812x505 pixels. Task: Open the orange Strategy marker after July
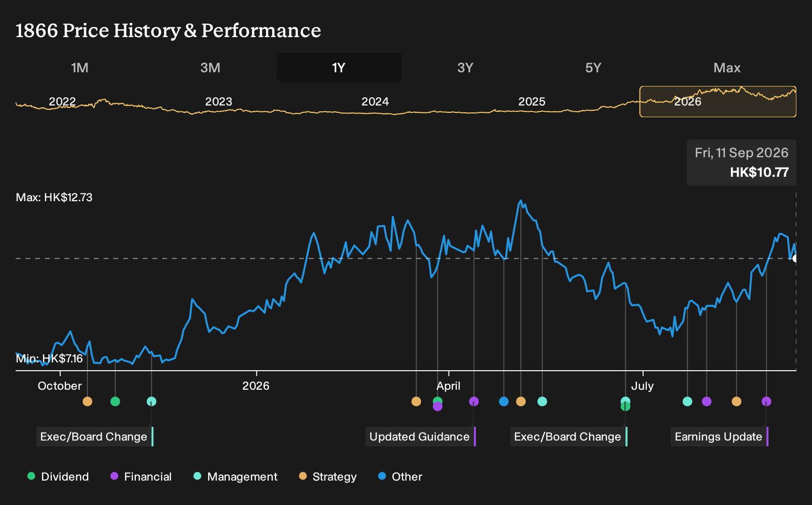click(x=737, y=401)
